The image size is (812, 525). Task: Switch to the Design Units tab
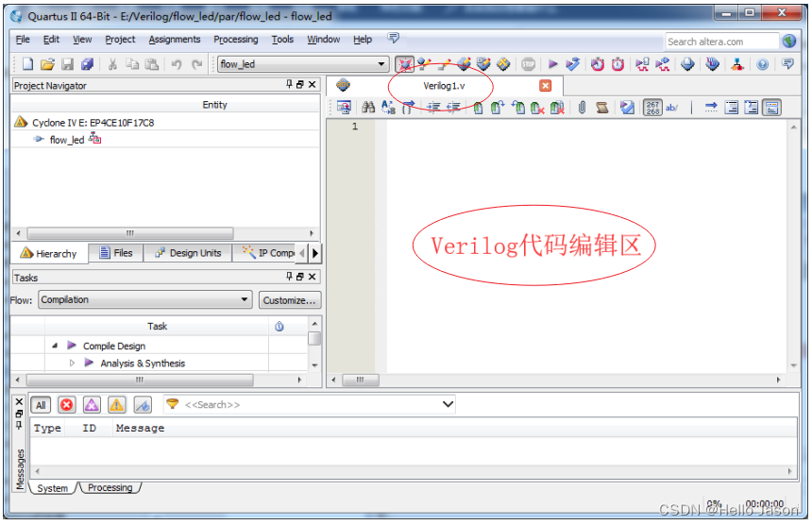click(x=188, y=253)
